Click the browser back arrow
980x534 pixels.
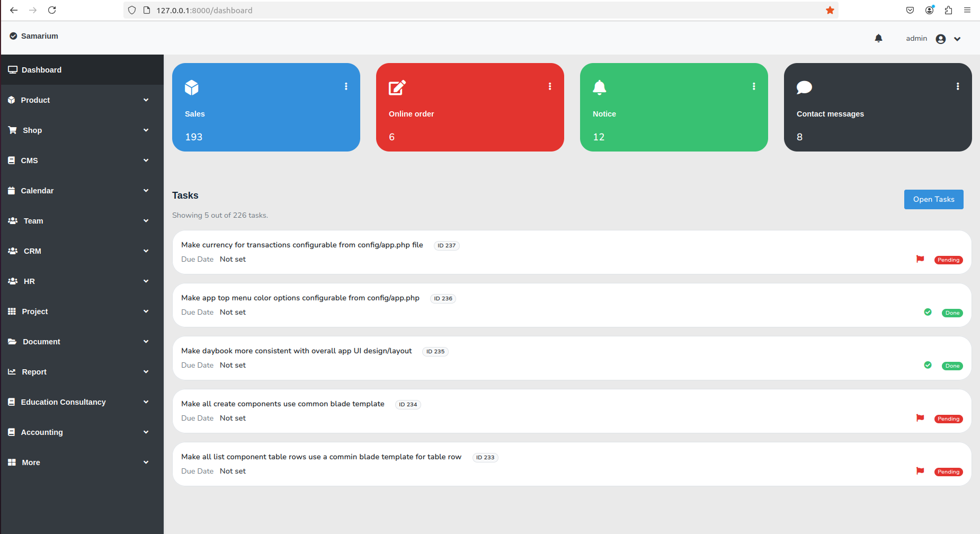(14, 10)
